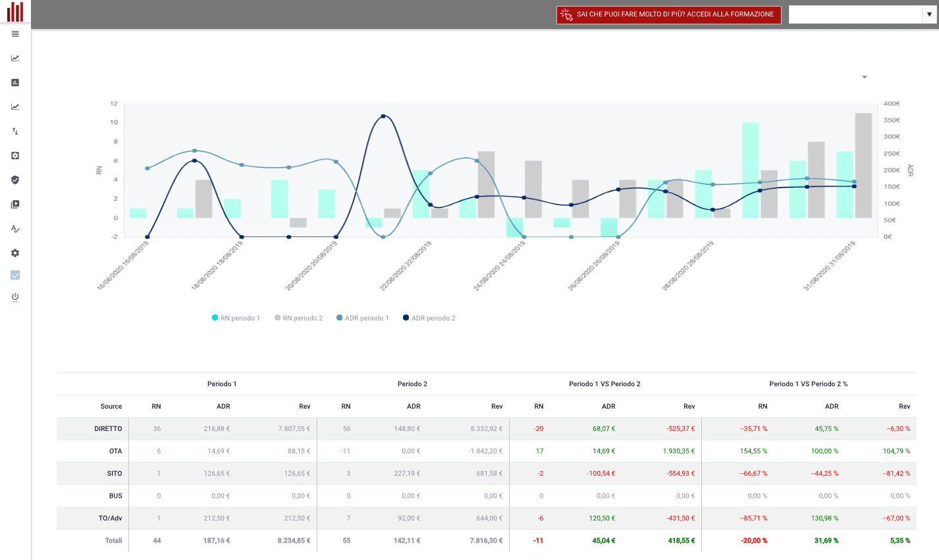
Task: Click the ADR periodo 1 legend color marker
Action: coord(340,318)
